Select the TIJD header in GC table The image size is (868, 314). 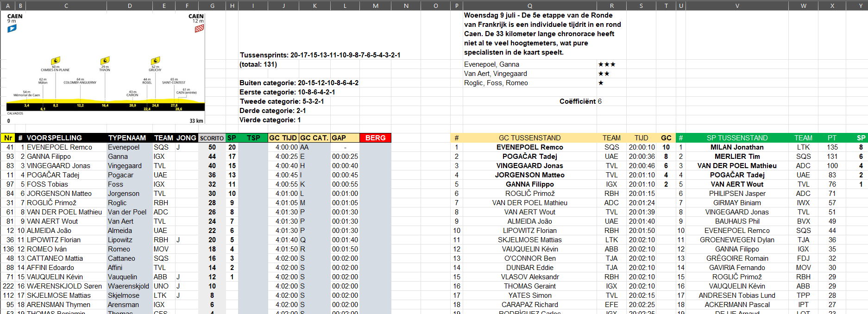click(x=641, y=138)
